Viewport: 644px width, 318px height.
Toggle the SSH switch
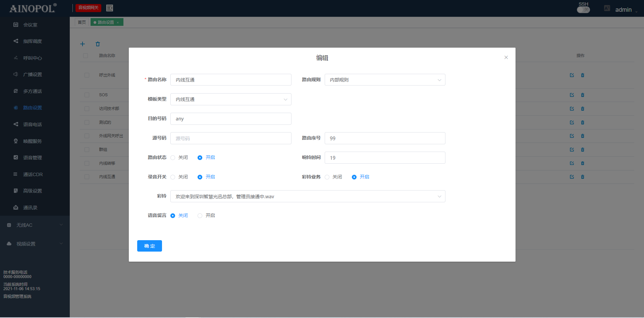pyautogui.click(x=583, y=10)
